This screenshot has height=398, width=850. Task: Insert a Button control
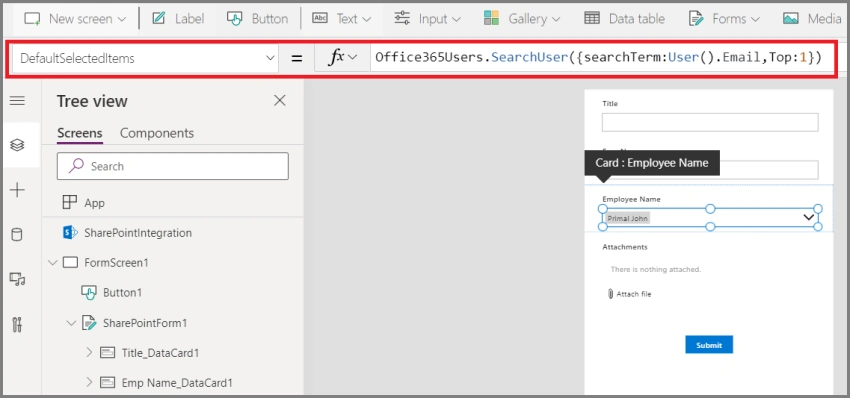pyautogui.click(x=257, y=19)
